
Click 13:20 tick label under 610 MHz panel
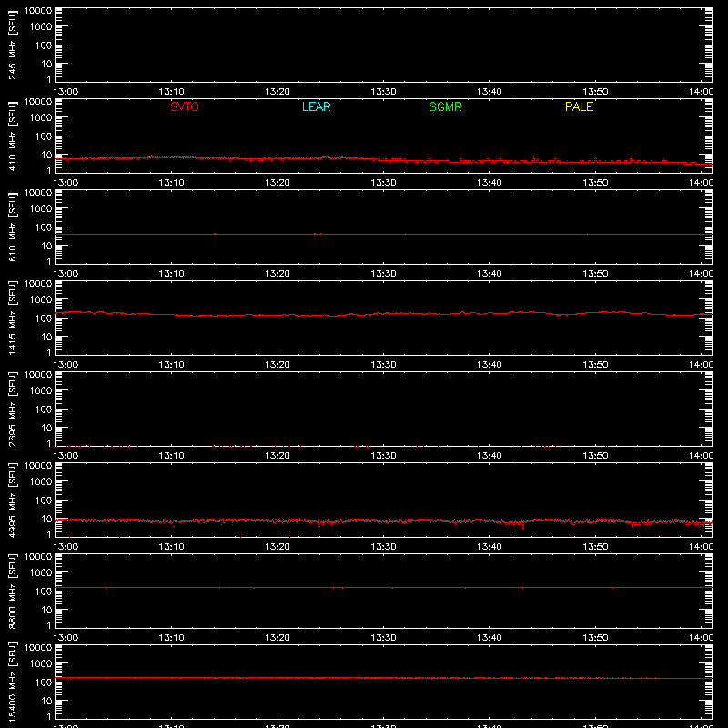278,274
